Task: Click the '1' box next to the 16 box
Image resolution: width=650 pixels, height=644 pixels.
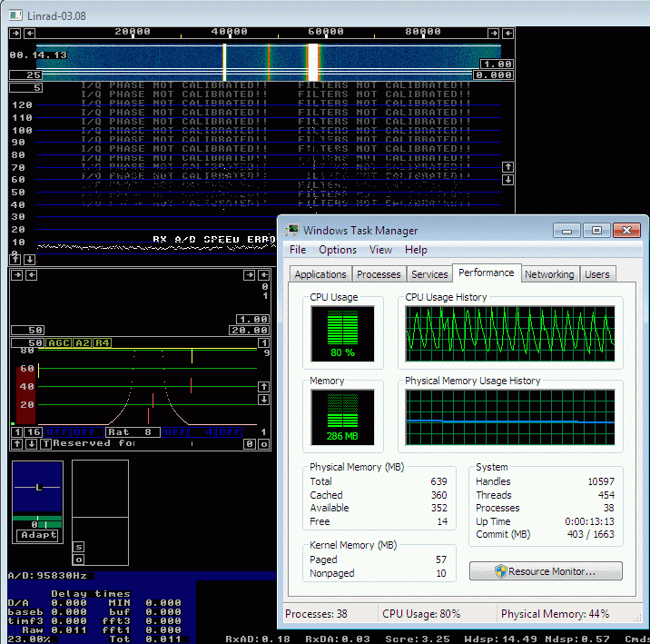Action: tap(16, 432)
